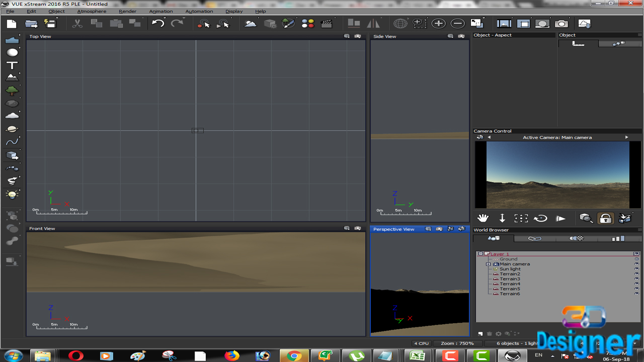Open the Atmosphere editor cloud icon
Viewport: 644px width, 362px height.
(250, 24)
